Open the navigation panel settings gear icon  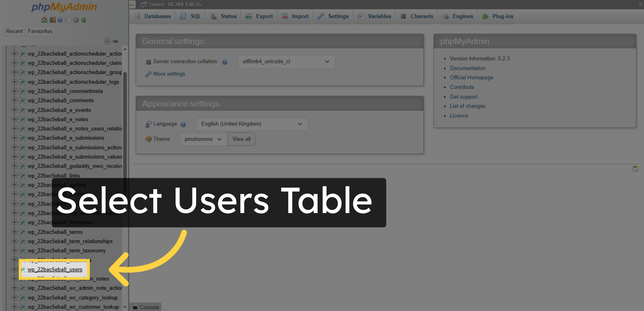[75, 20]
